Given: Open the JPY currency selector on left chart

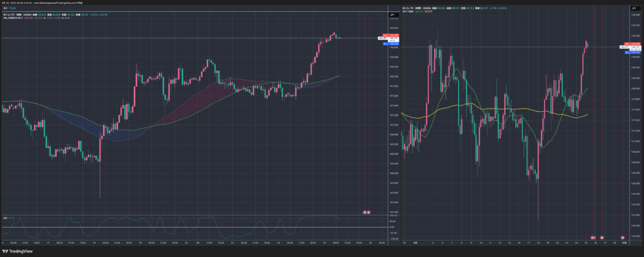Looking at the screenshot, I should (391, 14).
